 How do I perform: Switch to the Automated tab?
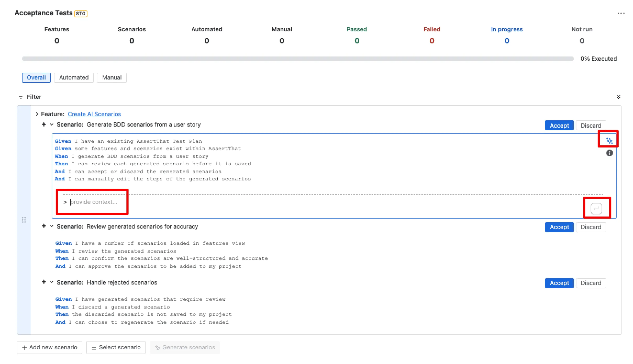[x=74, y=78]
